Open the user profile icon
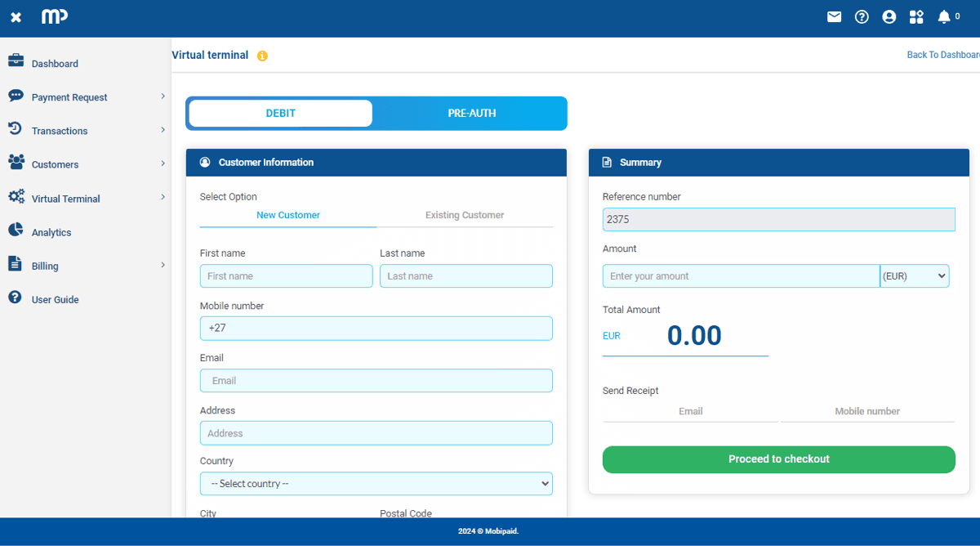This screenshot has width=980, height=546. point(889,17)
